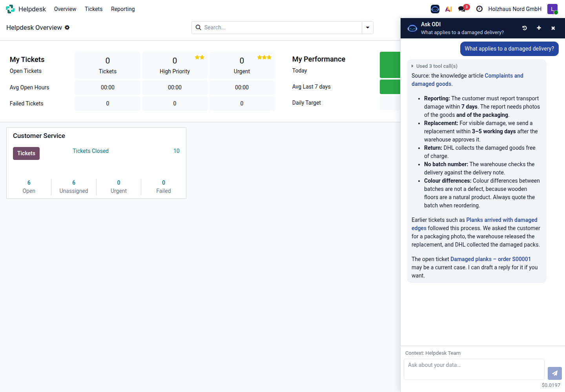565x392 pixels.
Task: Click the user avatar in top right
Action: [552, 9]
